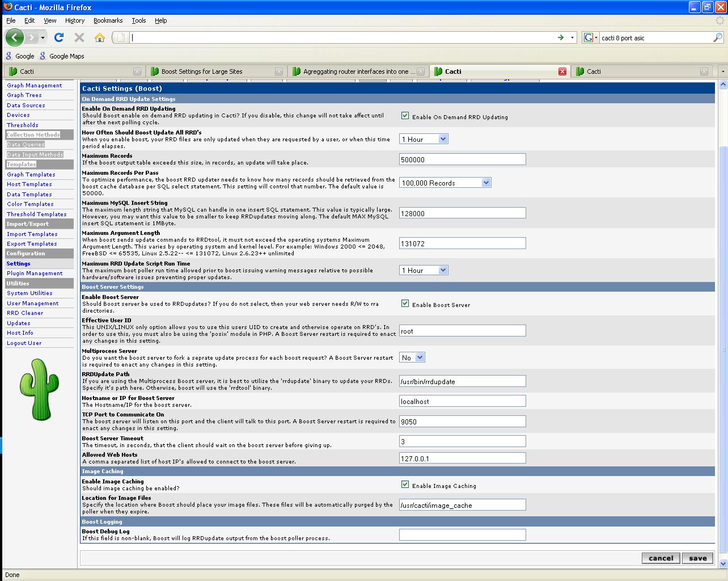Click Logout User link
Image resolution: width=728 pixels, height=581 pixels.
(x=24, y=343)
